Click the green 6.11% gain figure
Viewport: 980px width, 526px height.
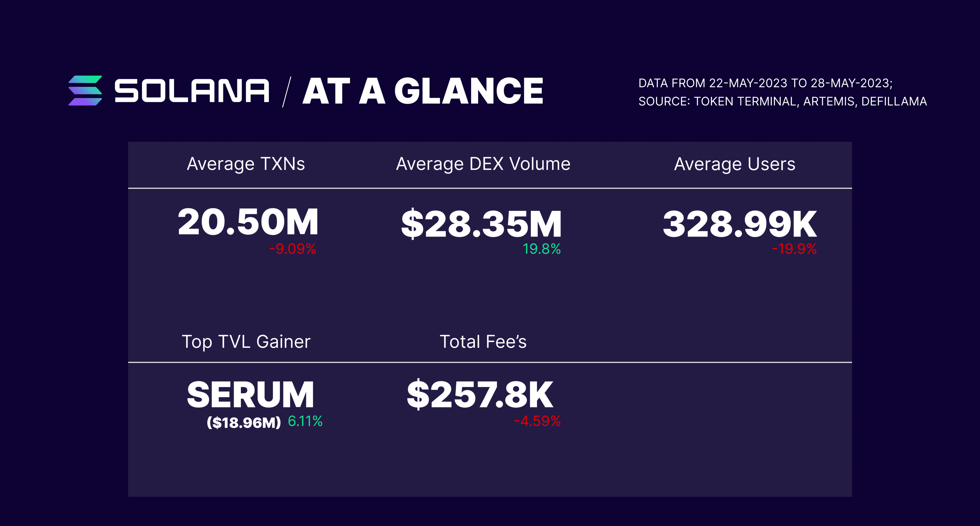pos(305,421)
